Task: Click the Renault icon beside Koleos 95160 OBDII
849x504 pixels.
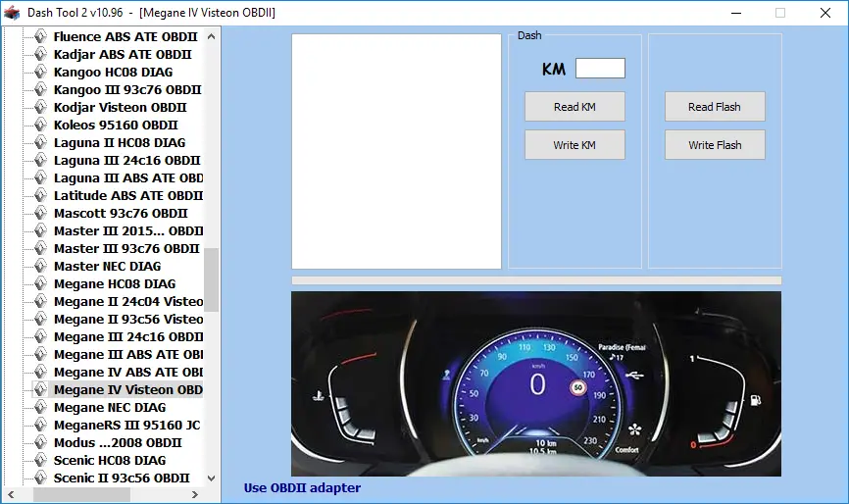Action: [40, 125]
